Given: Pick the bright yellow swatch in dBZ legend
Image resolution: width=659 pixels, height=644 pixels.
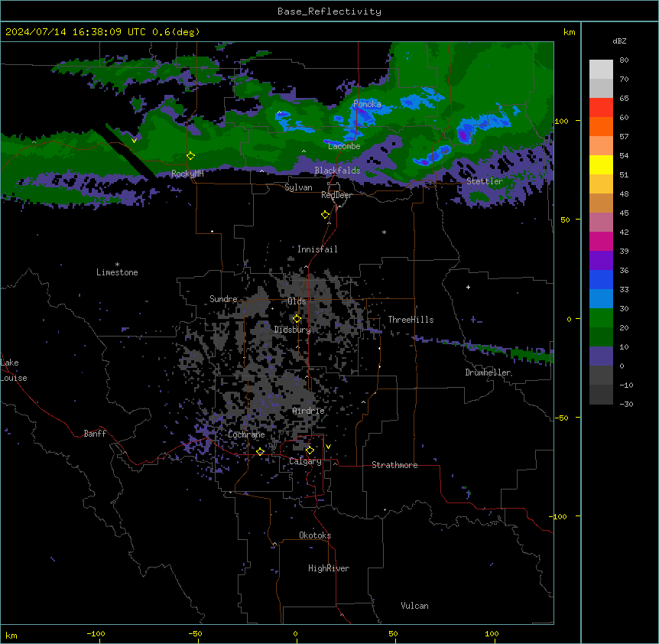Looking at the screenshot, I should (601, 164).
